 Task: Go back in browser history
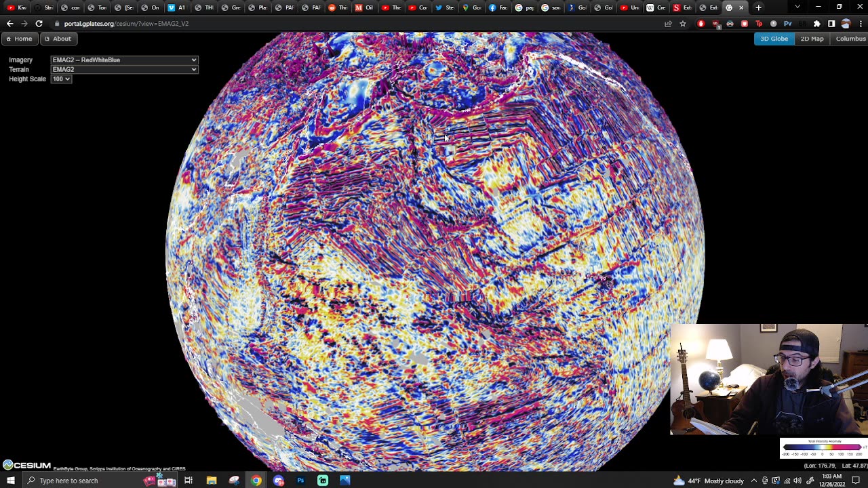[9, 24]
